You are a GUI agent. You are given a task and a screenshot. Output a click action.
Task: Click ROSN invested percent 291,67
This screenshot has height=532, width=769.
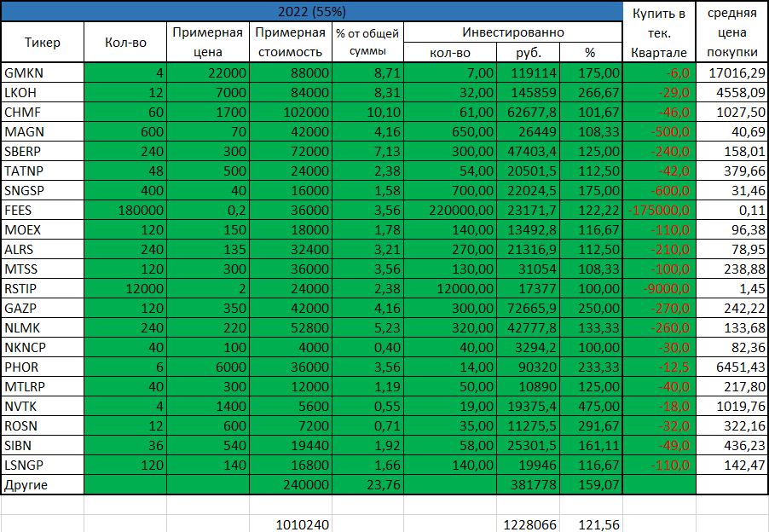591,426
